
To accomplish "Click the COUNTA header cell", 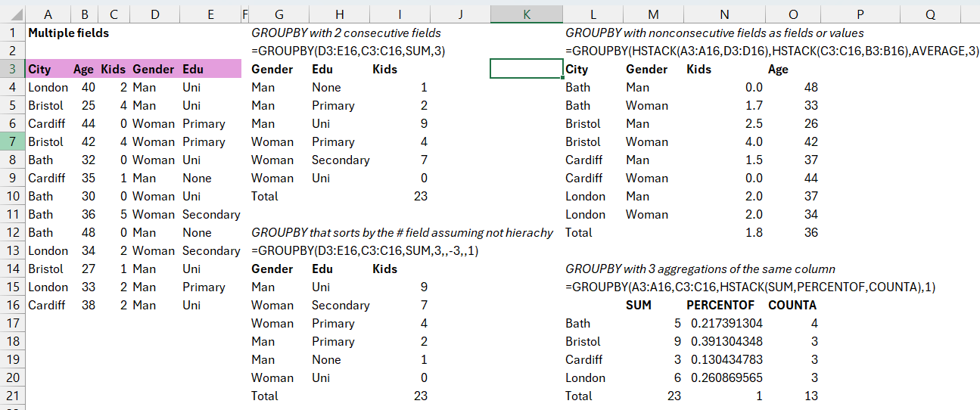I will coord(792,305).
